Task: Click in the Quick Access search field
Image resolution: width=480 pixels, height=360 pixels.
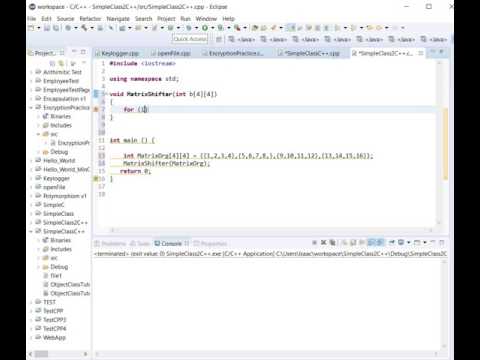Action: click(x=190, y=39)
